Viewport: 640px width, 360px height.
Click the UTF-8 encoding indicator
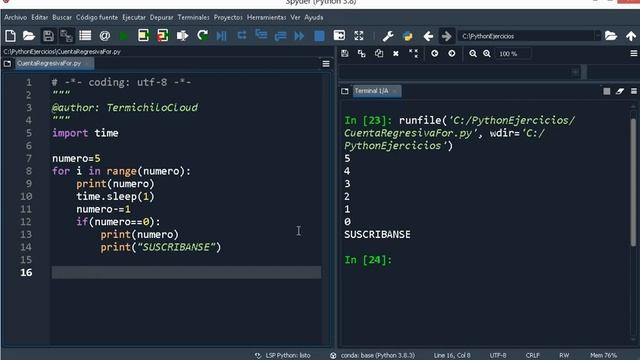(x=498, y=356)
